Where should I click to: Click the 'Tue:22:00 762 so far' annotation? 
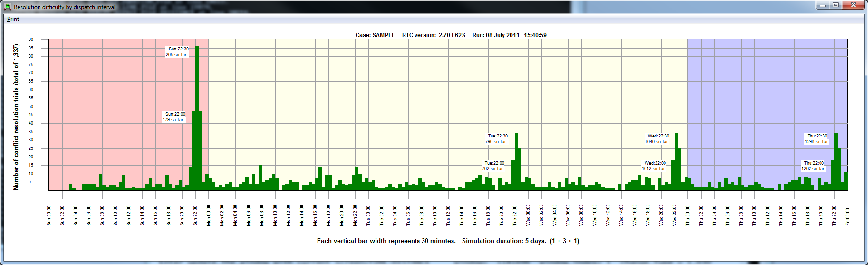point(493,166)
